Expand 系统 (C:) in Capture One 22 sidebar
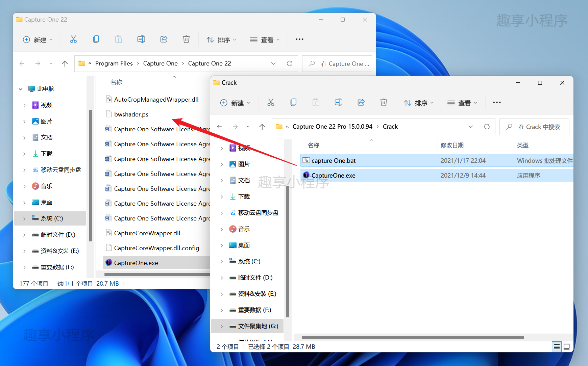Viewport: 588px width, 366px height. click(x=24, y=219)
